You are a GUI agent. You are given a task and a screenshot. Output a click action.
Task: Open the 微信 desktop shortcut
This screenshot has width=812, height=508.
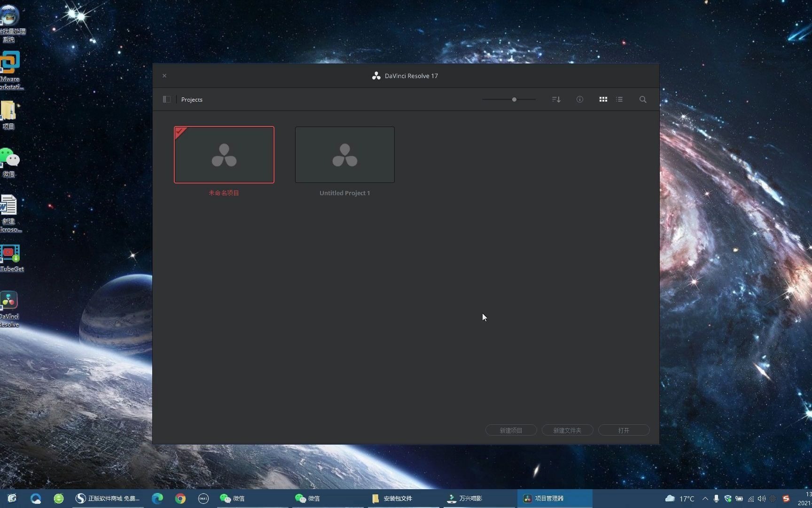tap(9, 163)
